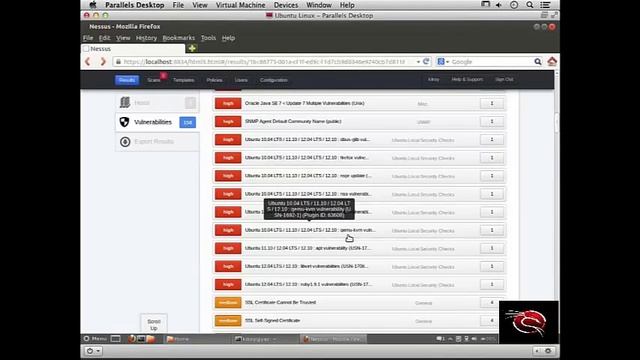This screenshot has height=360, width=640.
Task: Click the Parallels icon in Mac menu bar
Action: click(x=485, y=4)
